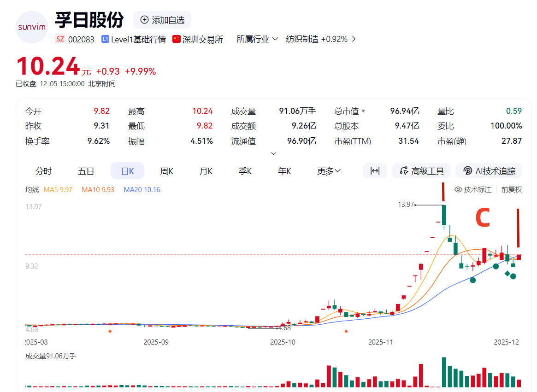Click the 委比 value 100.00%
This screenshot has height=392, width=537.
coord(506,126)
